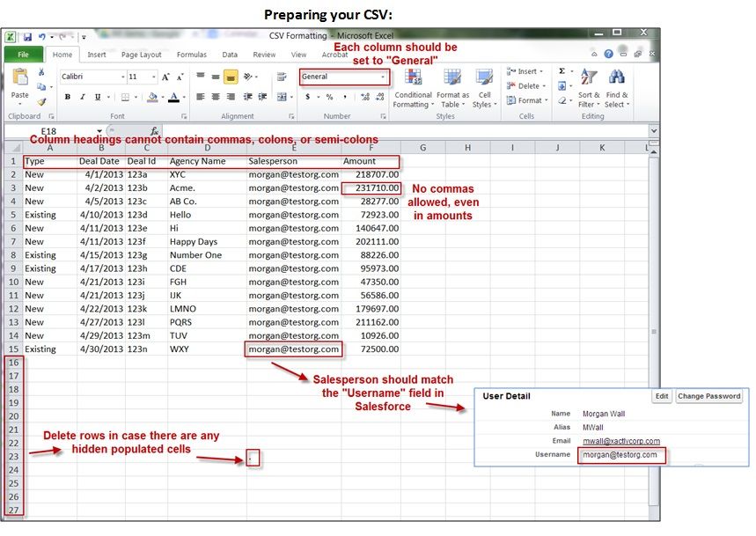This screenshot has height=536, width=756.
Task: Click the Save icon in Quick Access
Action: coord(27,37)
